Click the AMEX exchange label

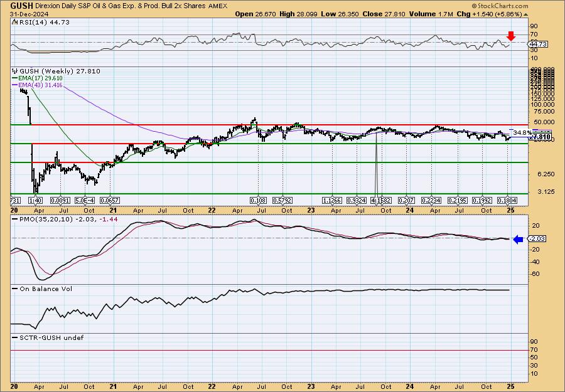point(218,6)
